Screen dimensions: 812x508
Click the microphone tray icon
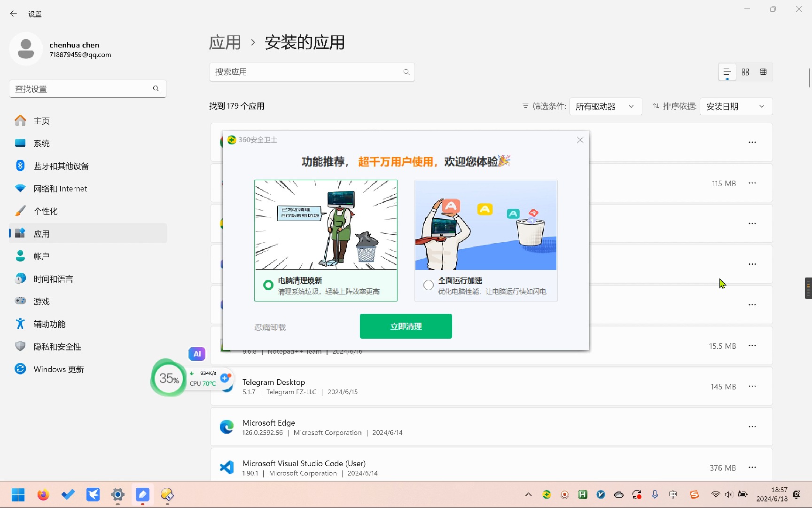pyautogui.click(x=655, y=495)
